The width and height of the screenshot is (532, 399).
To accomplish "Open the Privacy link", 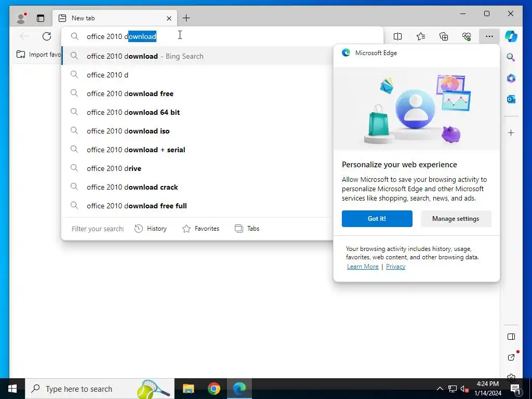I will (395, 267).
